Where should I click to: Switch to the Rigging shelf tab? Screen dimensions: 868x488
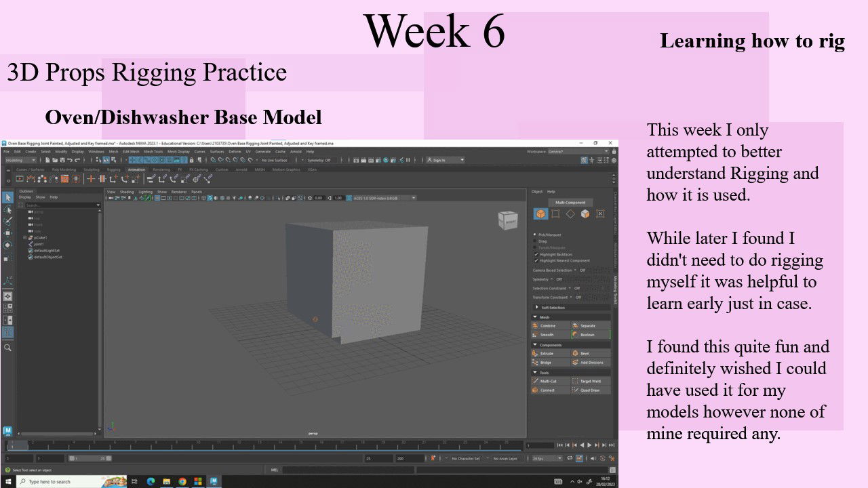[x=113, y=169]
